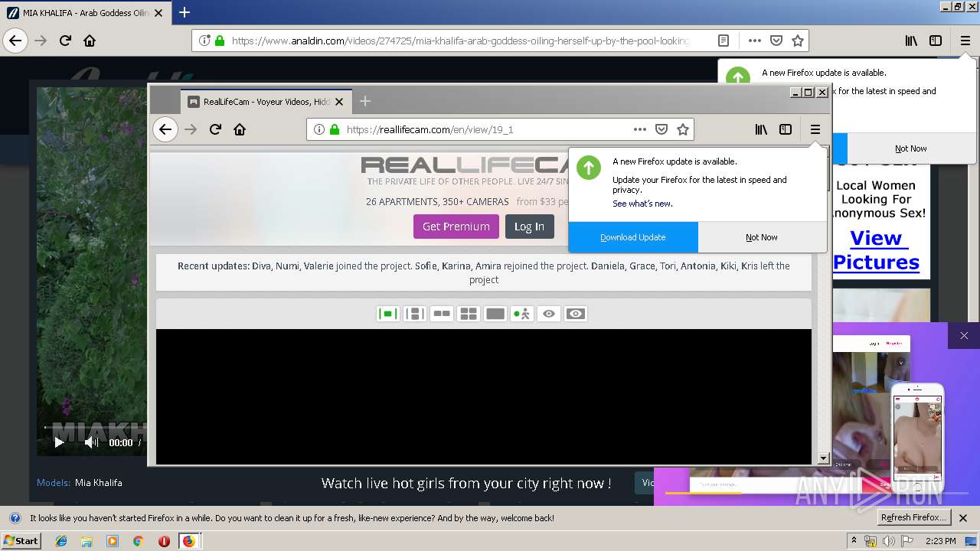Click the Mia Khalifa model link
Image resolution: width=980 pixels, height=551 pixels.
click(98, 483)
